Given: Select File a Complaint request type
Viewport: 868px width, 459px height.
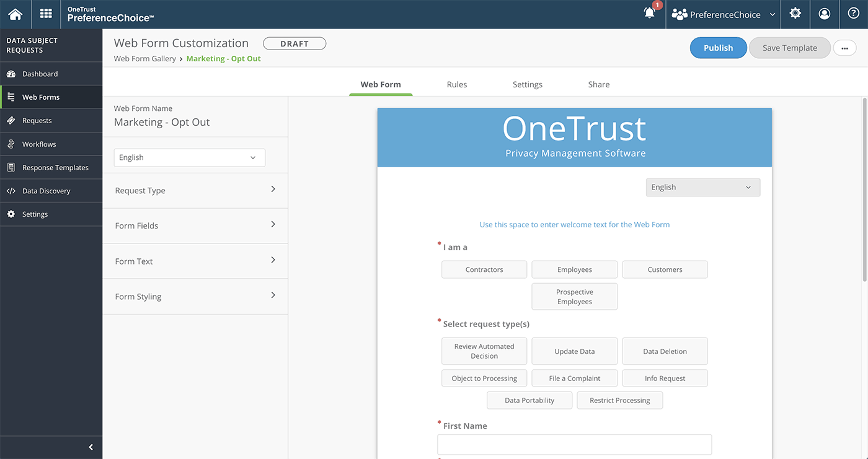Looking at the screenshot, I should point(575,378).
